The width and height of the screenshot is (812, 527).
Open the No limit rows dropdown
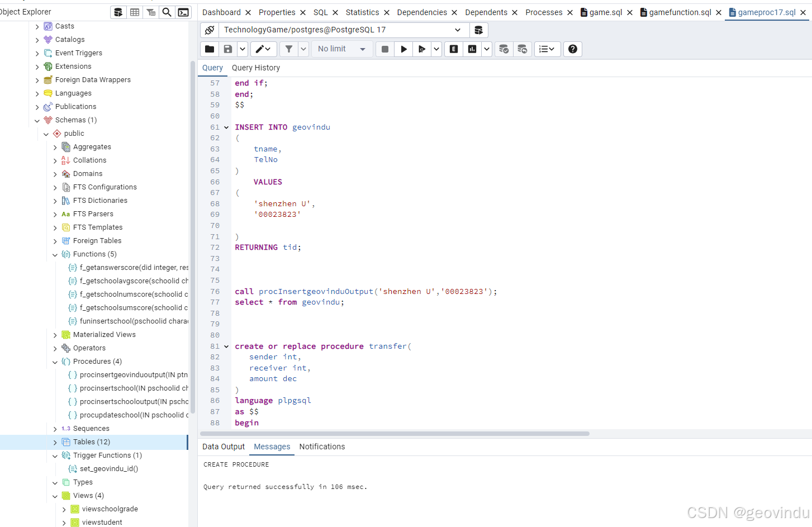click(342, 49)
